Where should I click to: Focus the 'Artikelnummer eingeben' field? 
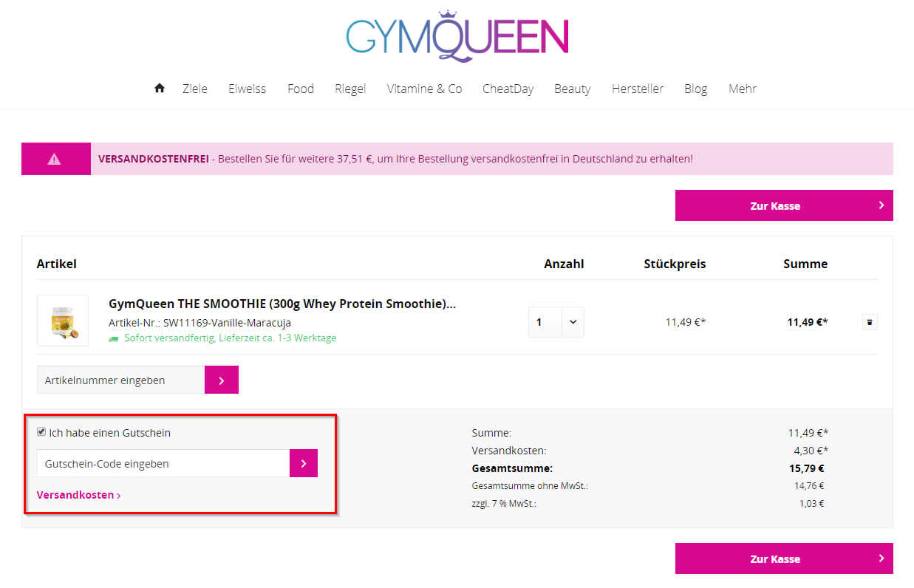point(120,380)
